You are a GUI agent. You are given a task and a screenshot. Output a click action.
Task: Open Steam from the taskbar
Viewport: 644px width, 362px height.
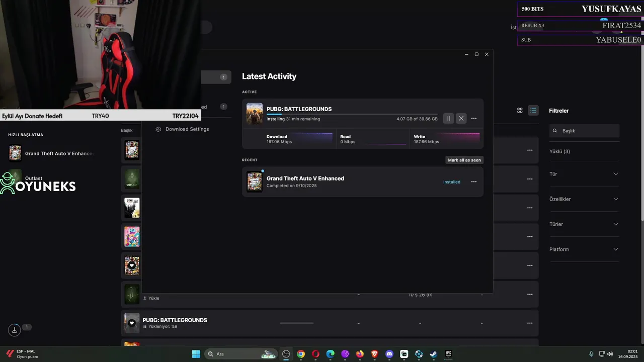pyautogui.click(x=433, y=354)
